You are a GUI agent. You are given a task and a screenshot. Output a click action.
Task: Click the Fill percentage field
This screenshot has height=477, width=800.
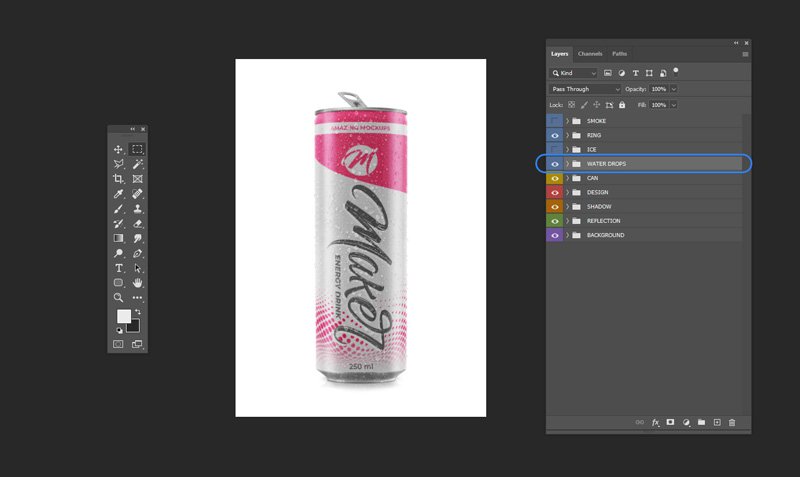[659, 105]
